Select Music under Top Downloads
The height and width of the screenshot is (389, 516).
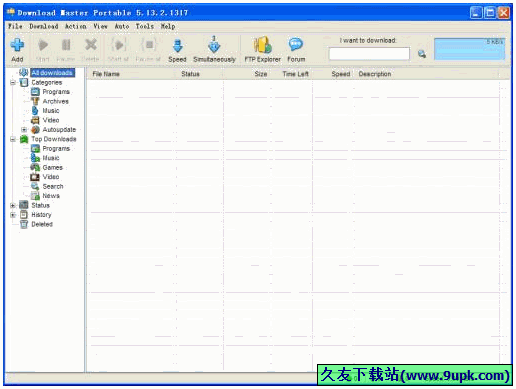click(51, 158)
